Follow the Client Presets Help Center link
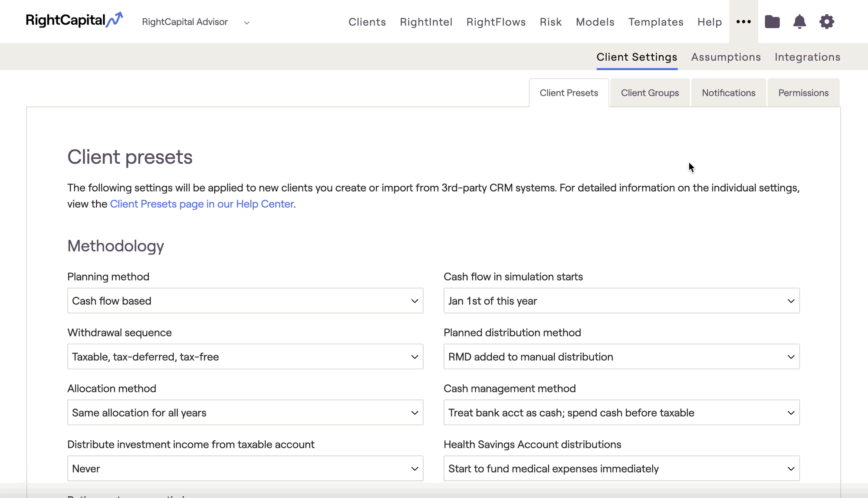 202,204
